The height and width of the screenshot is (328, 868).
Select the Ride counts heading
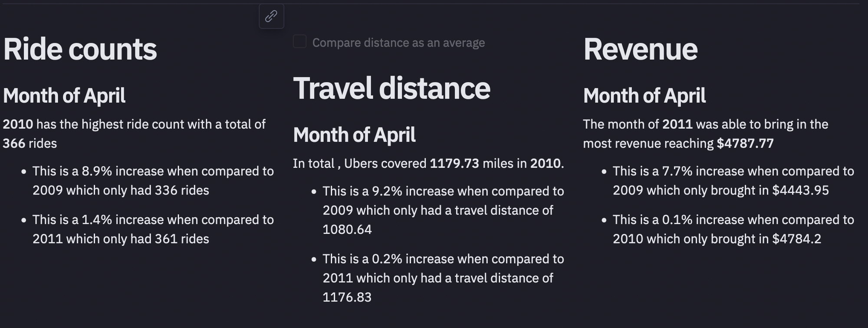tap(80, 49)
